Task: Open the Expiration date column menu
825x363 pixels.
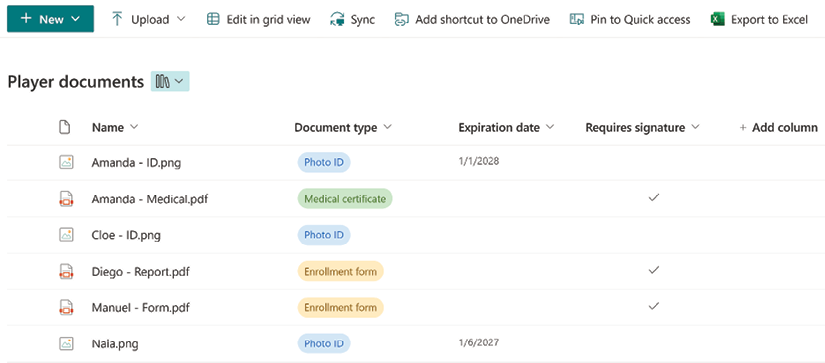Action: (x=550, y=127)
